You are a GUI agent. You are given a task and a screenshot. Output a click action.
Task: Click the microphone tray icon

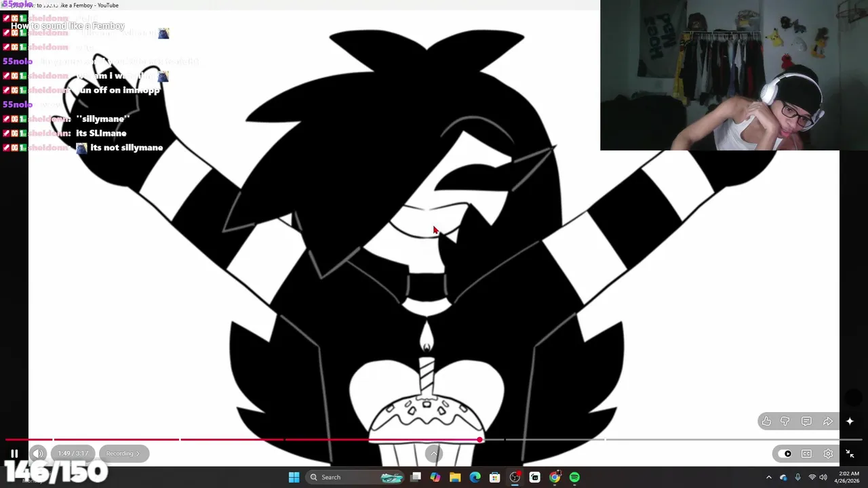click(797, 477)
